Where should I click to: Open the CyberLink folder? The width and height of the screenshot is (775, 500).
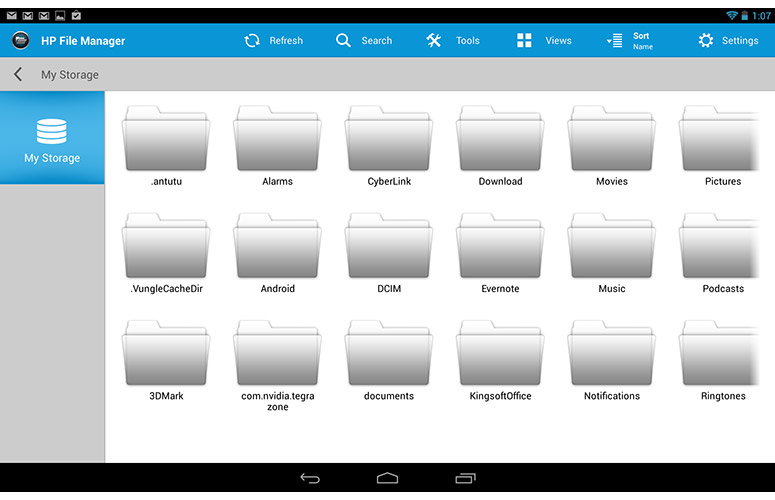(389, 146)
